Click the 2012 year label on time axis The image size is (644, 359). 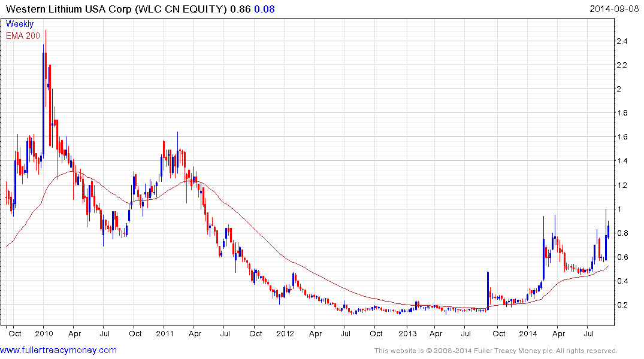click(x=285, y=333)
